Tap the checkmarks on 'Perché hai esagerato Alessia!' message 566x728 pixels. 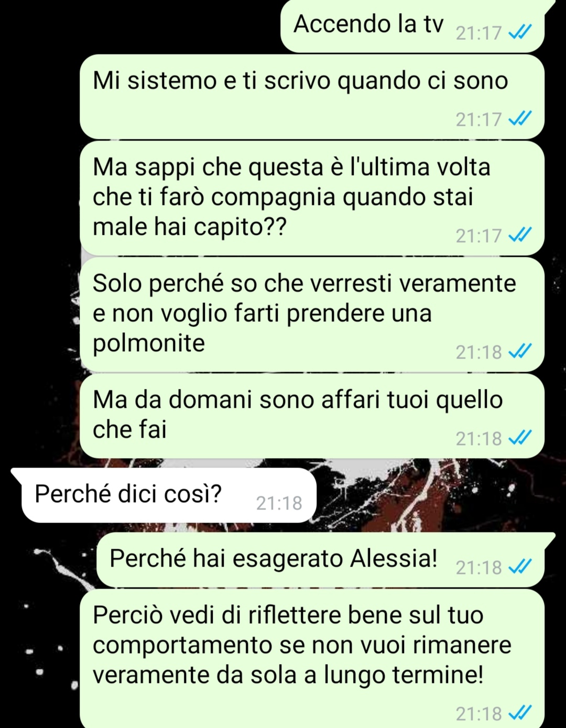click(520, 567)
